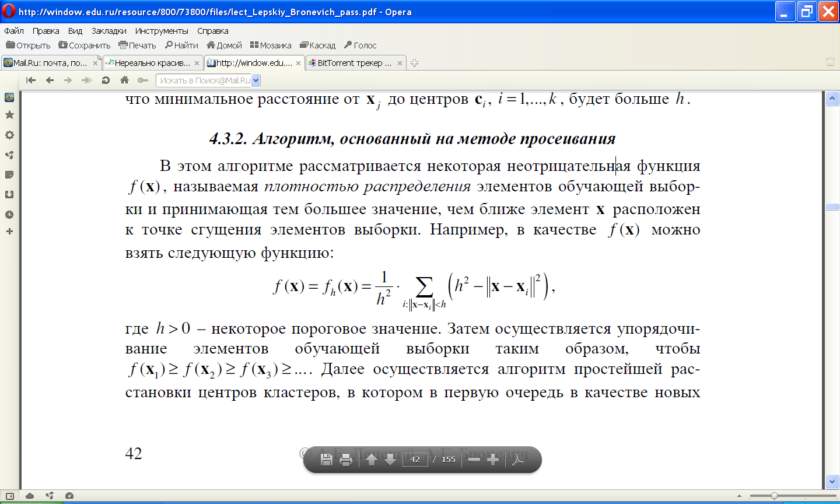Zoom in the PDF with plus
Image resolution: width=840 pixels, height=504 pixels.
pyautogui.click(x=493, y=460)
